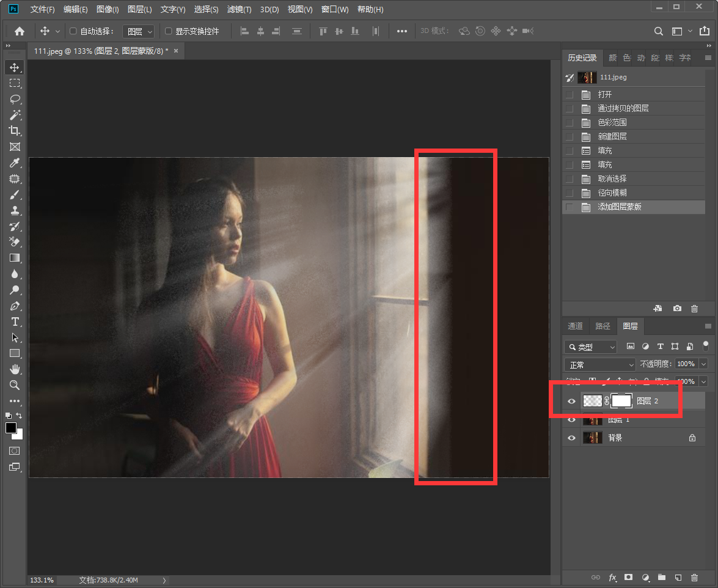This screenshot has height=588, width=718.
Task: Open the History panel options menu
Action: click(708, 57)
